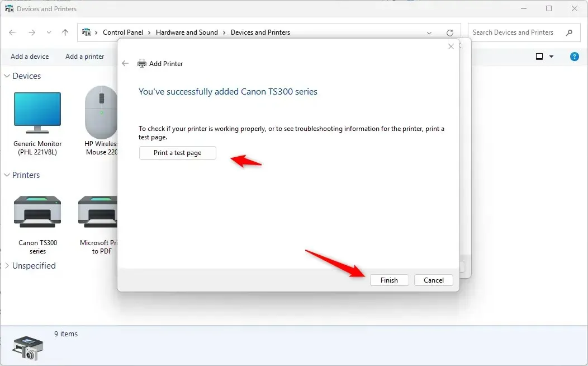Go back using Add Printer dialog arrow
This screenshot has width=588, height=366.
(125, 63)
